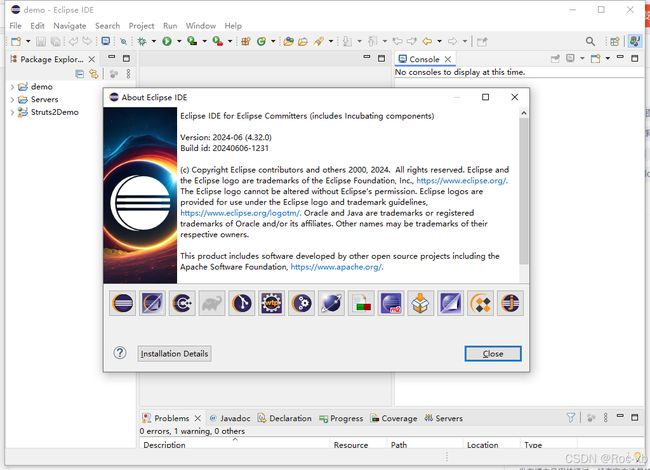
Task: Open the New wizard dropdown arrow
Action: point(28,41)
